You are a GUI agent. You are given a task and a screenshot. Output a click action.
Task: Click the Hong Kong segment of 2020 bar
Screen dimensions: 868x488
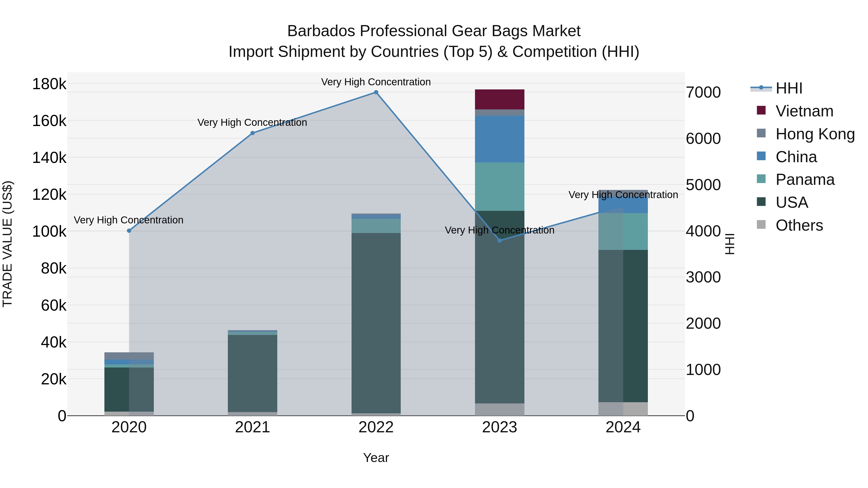pos(129,356)
